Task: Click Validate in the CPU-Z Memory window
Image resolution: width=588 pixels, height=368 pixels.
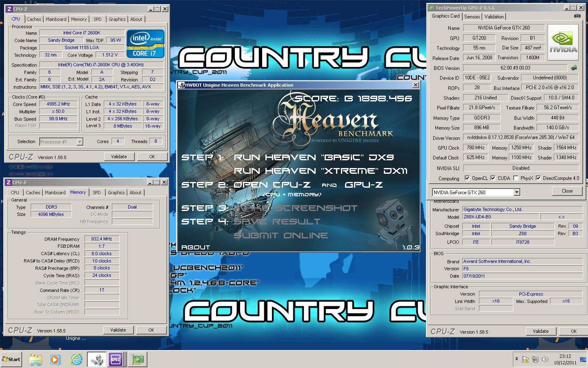Action: [x=118, y=330]
